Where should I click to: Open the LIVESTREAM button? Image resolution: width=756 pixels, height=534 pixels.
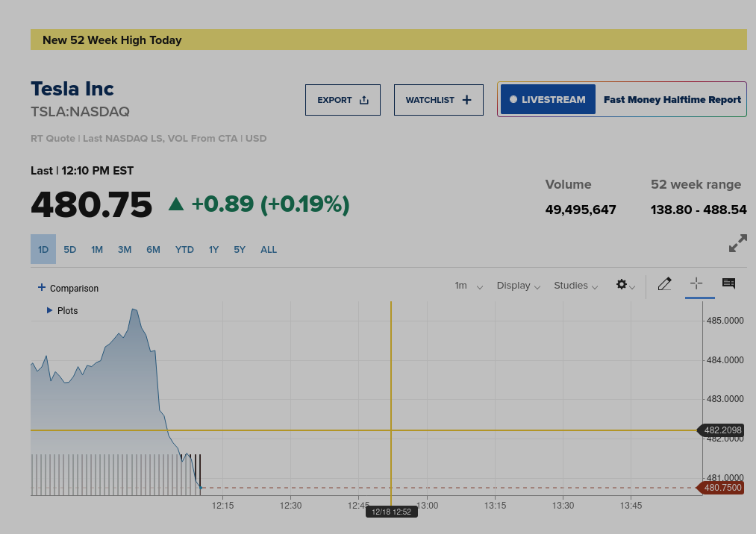(549, 99)
